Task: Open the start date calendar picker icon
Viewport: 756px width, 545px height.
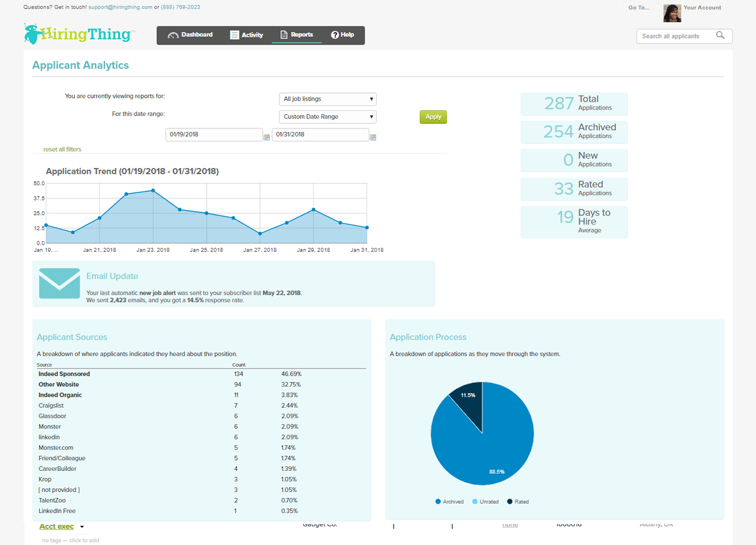Action: pos(267,137)
